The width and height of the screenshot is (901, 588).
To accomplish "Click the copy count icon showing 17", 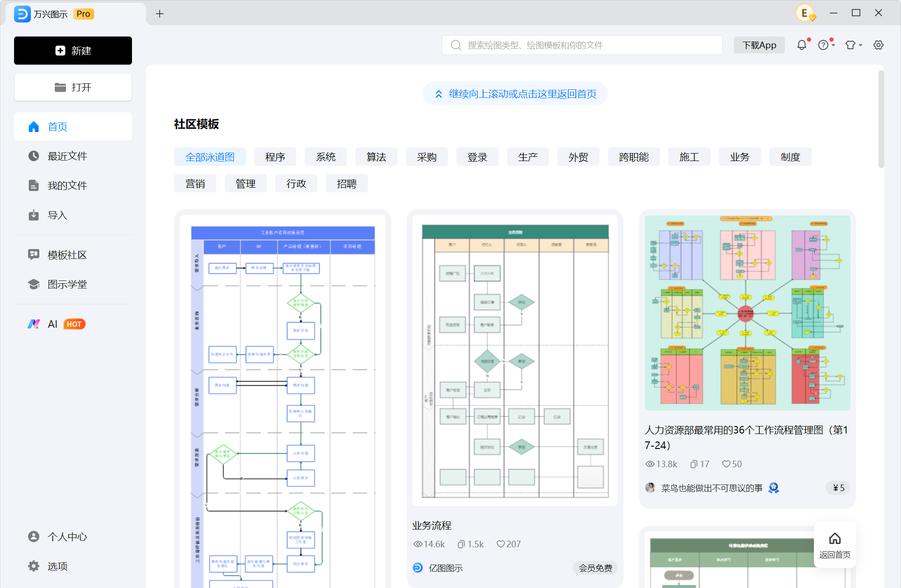I will [694, 464].
